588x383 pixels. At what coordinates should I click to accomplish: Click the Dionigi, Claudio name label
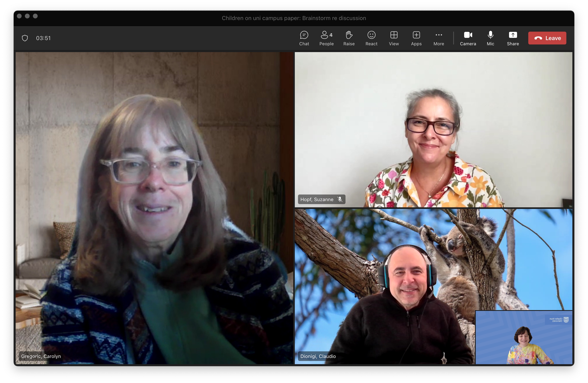click(318, 356)
